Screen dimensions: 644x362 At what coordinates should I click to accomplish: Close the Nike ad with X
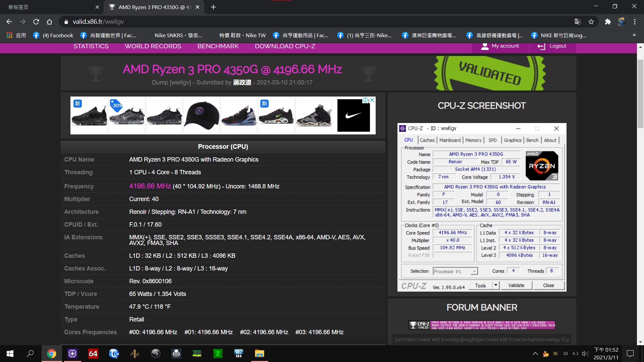pyautogui.click(x=372, y=100)
